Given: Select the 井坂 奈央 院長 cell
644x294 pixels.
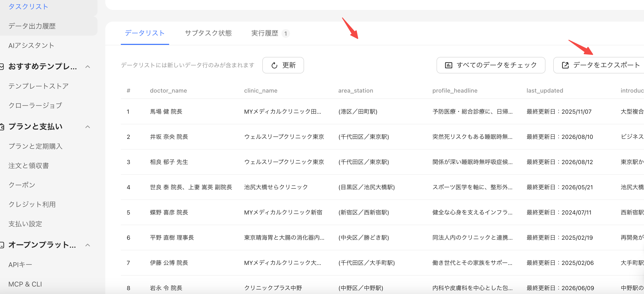Looking at the screenshot, I should 169,137.
